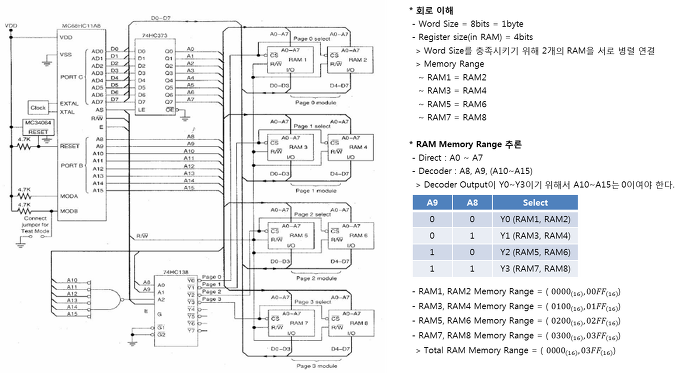Image resolution: width=683 pixels, height=373 pixels.
Task: Click 'Total RAM Memory Range' line
Action: click(x=516, y=350)
